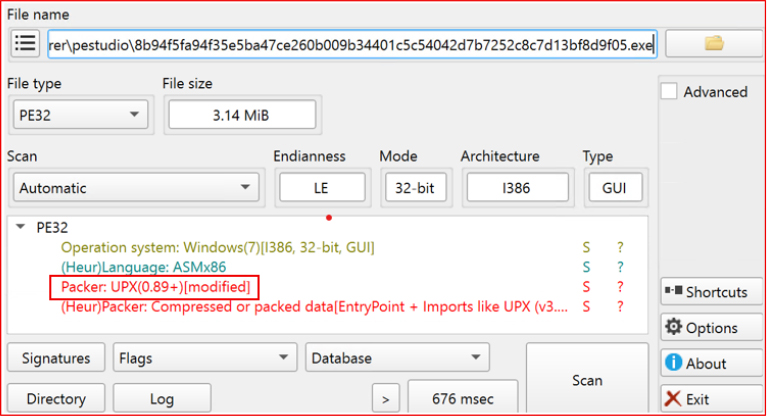Collapse the PE32 tree node
Viewport: 767px width, 416px height.
click(x=21, y=227)
